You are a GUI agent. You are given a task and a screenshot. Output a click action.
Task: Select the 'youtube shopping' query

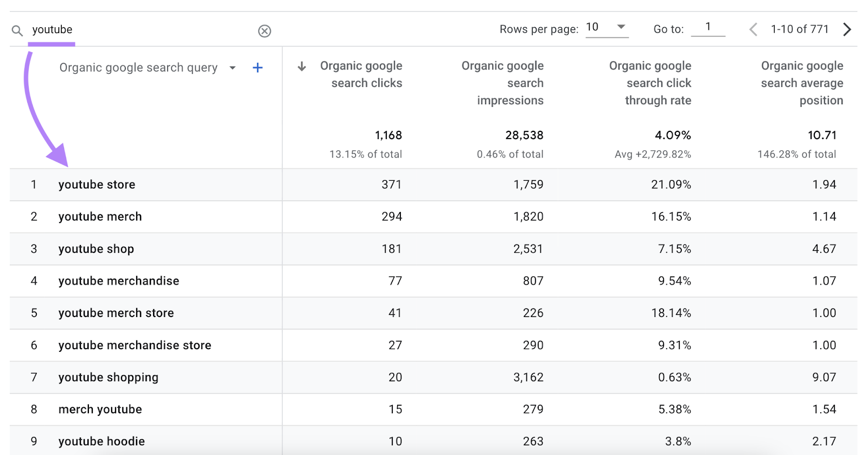pyautogui.click(x=108, y=377)
